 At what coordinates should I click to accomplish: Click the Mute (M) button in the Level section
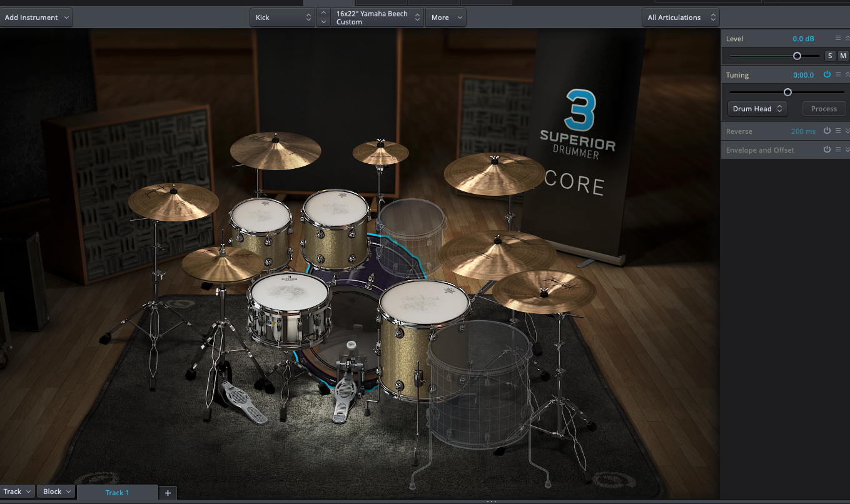842,56
